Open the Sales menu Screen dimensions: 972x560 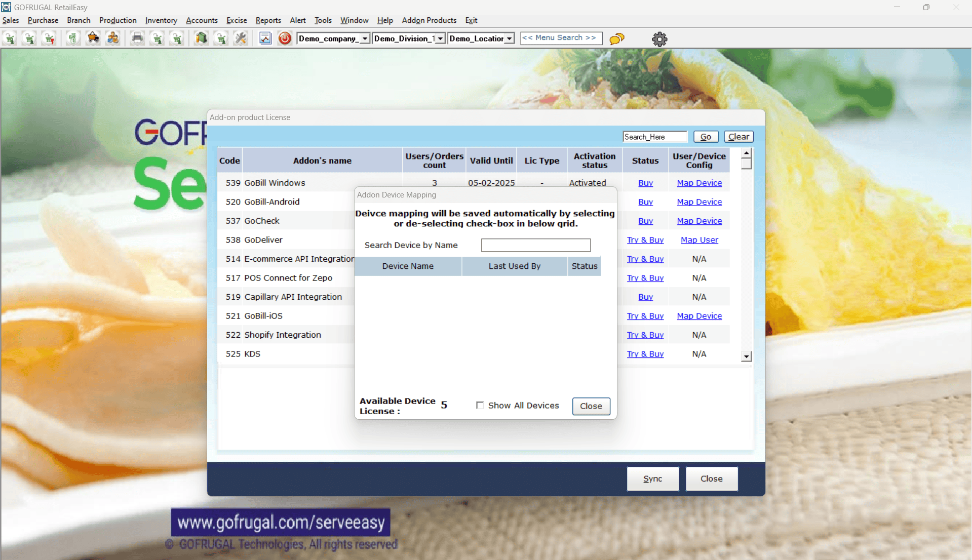(11, 20)
